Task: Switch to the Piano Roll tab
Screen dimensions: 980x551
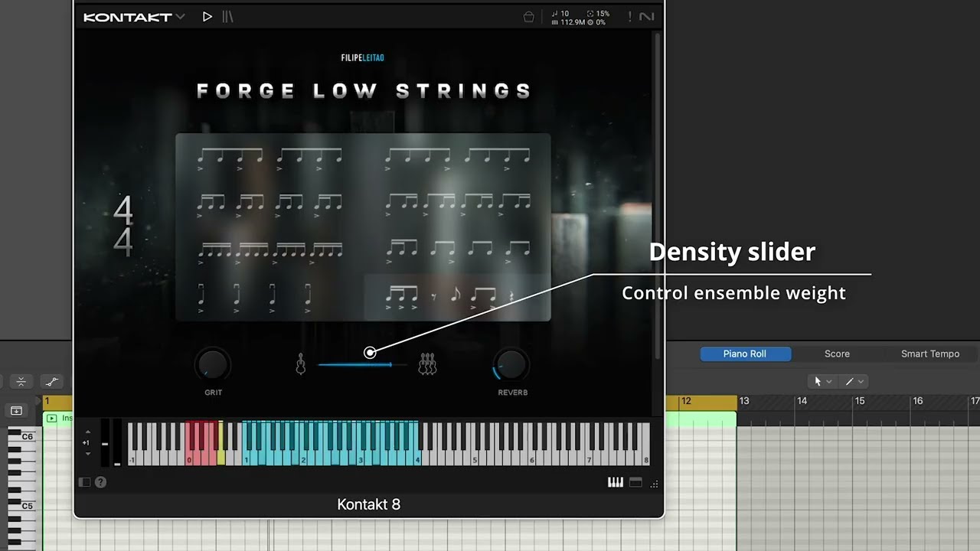Action: pos(745,354)
